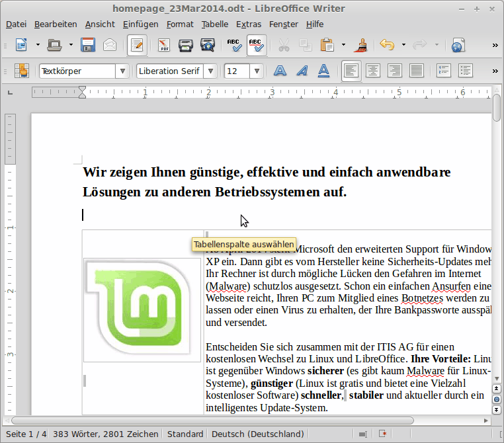Export directly as PDF icon

[164, 45]
